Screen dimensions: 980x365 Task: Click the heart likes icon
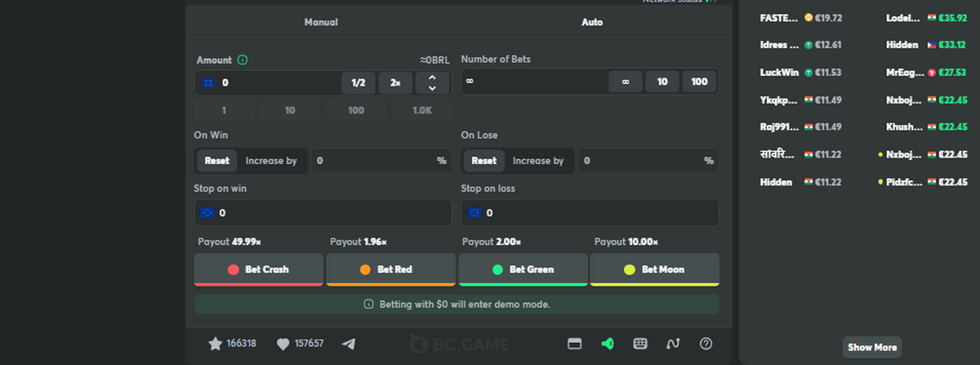coord(283,344)
